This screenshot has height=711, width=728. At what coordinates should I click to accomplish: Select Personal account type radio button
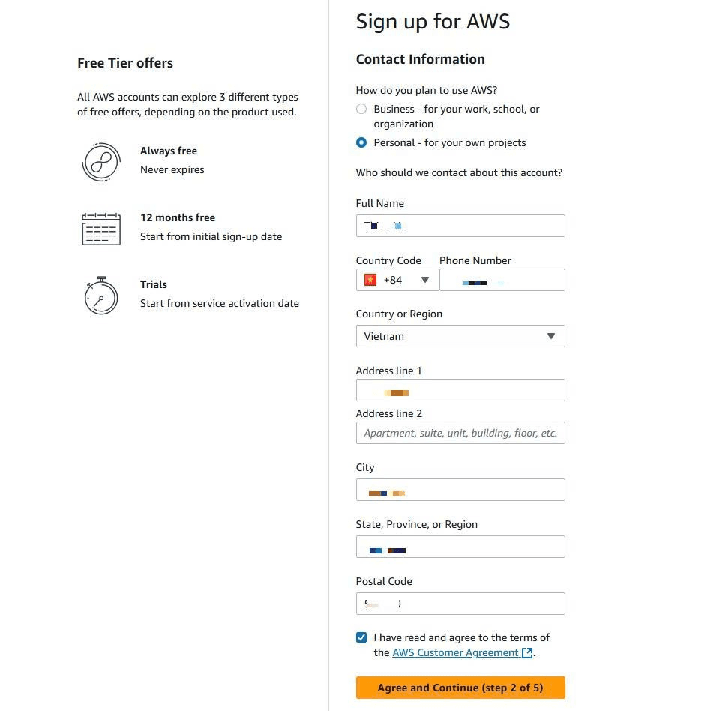361,142
